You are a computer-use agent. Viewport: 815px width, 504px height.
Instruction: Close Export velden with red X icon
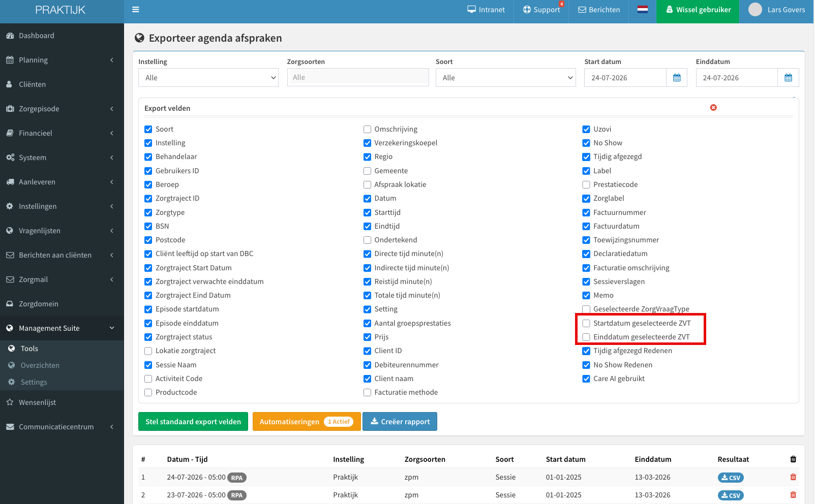(713, 108)
